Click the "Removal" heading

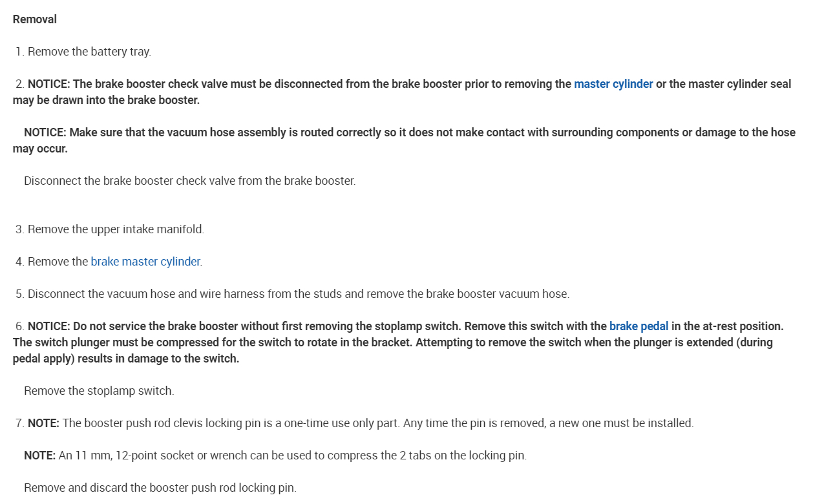coord(35,19)
